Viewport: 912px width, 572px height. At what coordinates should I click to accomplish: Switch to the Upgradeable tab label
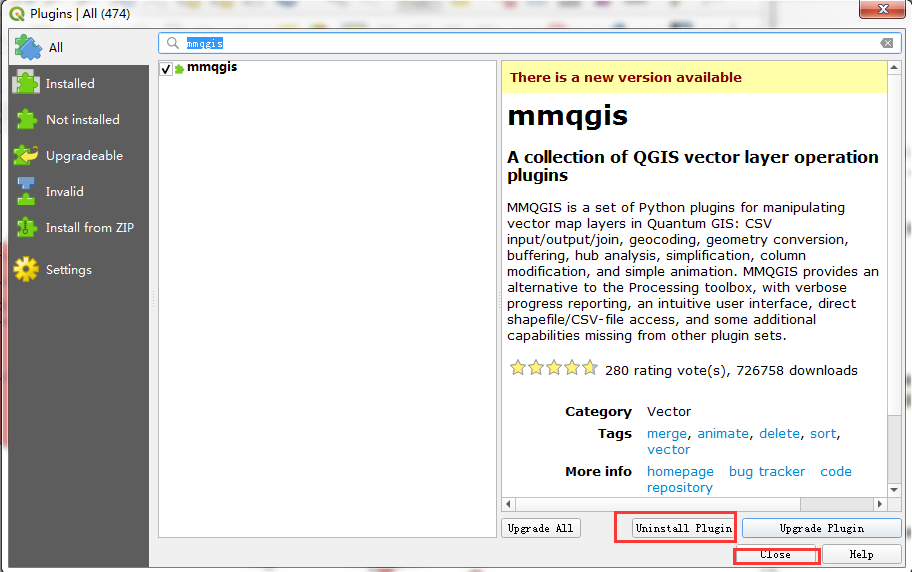(x=84, y=156)
